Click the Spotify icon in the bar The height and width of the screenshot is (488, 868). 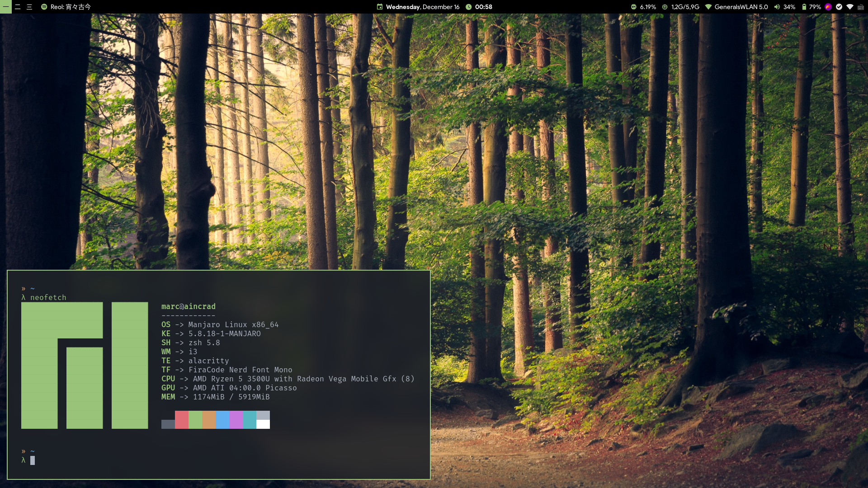point(44,7)
